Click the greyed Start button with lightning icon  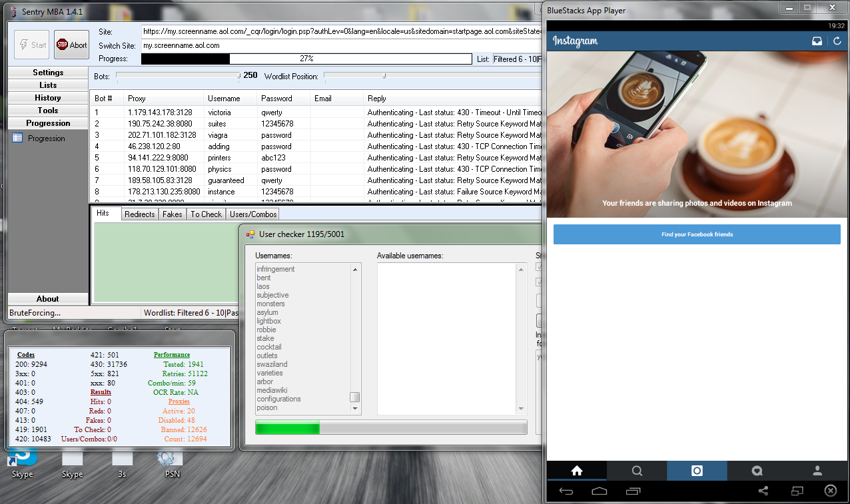click(32, 45)
